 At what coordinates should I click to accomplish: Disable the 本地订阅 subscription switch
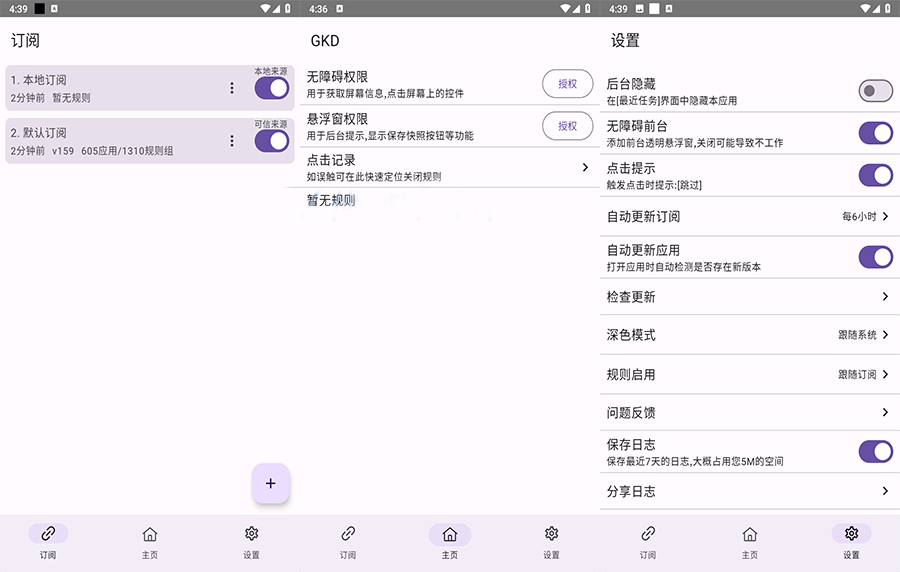pos(272,88)
